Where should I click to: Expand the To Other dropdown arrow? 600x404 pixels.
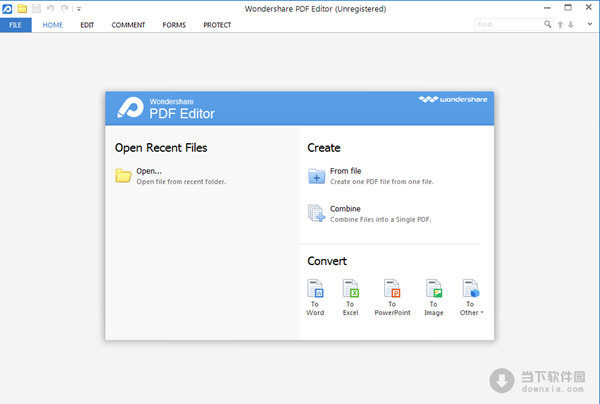(482, 313)
